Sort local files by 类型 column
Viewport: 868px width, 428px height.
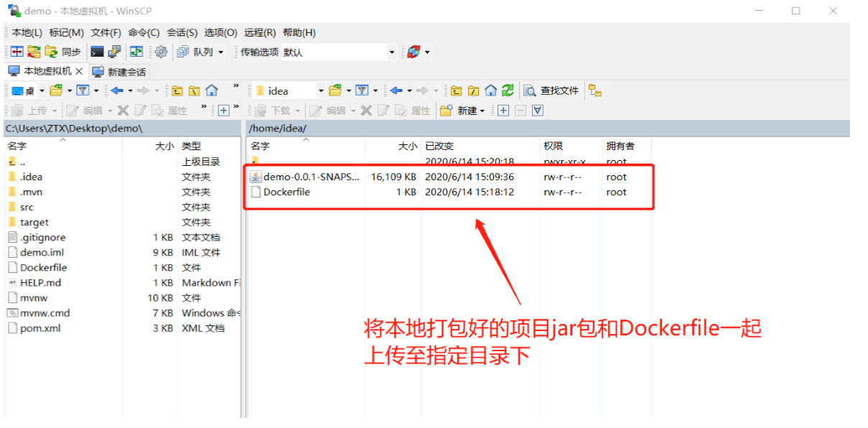click(x=208, y=146)
